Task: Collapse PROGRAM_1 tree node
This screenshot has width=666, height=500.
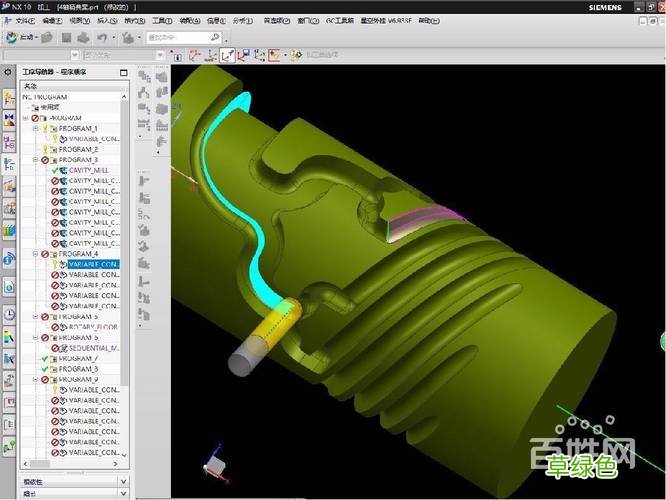Action: 36,128
